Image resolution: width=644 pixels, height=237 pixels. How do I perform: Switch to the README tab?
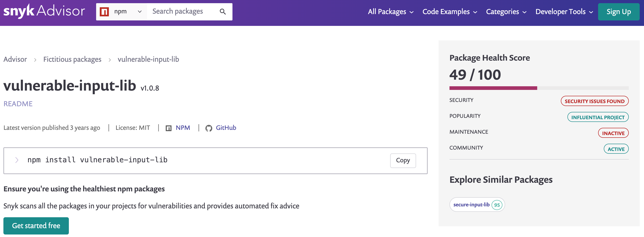click(x=18, y=104)
